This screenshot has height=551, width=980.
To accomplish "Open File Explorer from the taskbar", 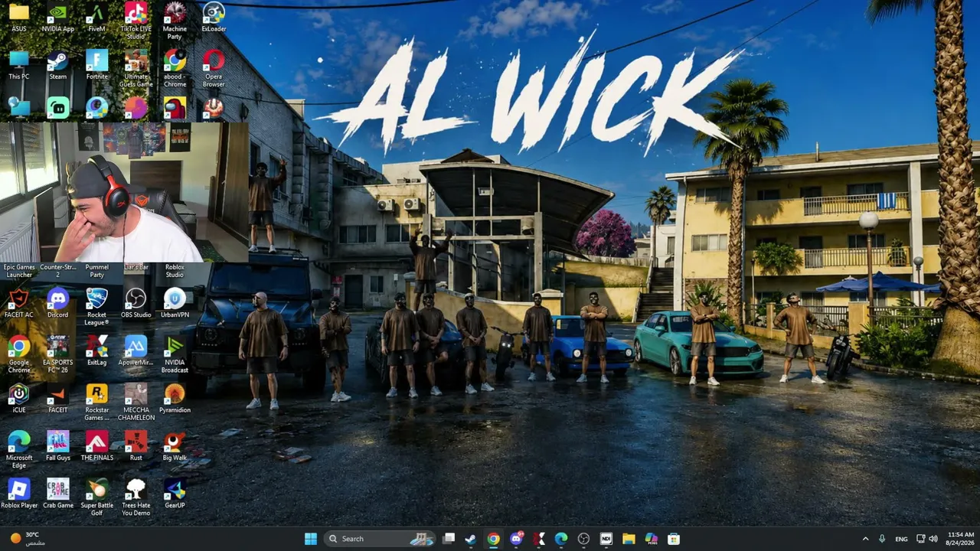I will [629, 539].
